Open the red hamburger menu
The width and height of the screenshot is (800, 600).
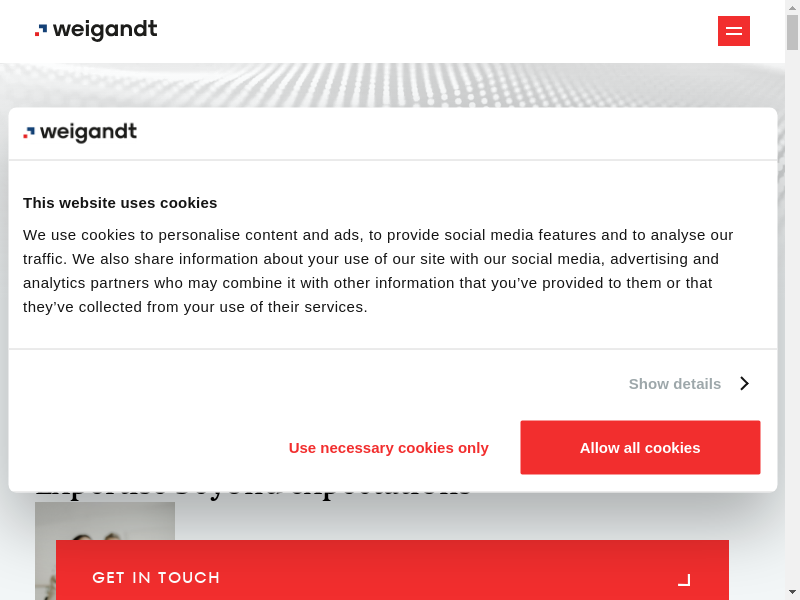tap(733, 31)
